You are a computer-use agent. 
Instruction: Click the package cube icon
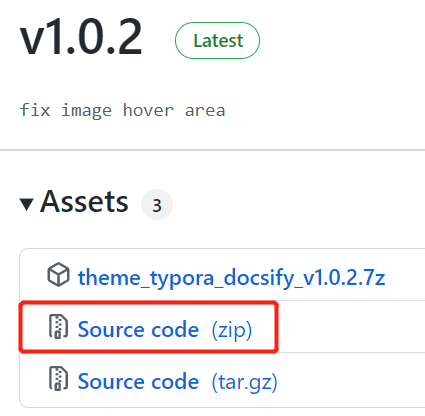click(58, 275)
